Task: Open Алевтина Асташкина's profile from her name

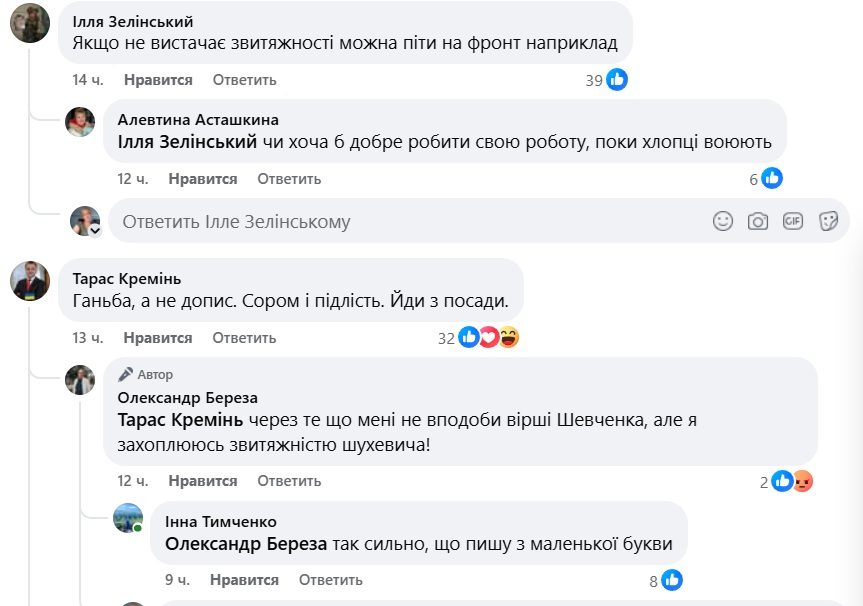Action: [x=198, y=120]
